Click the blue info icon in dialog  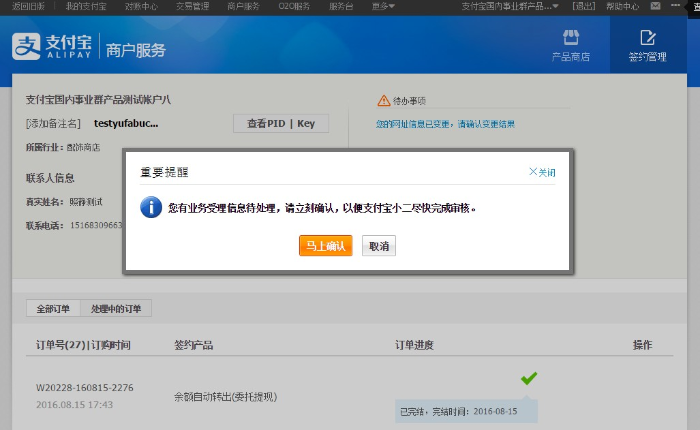click(x=151, y=207)
